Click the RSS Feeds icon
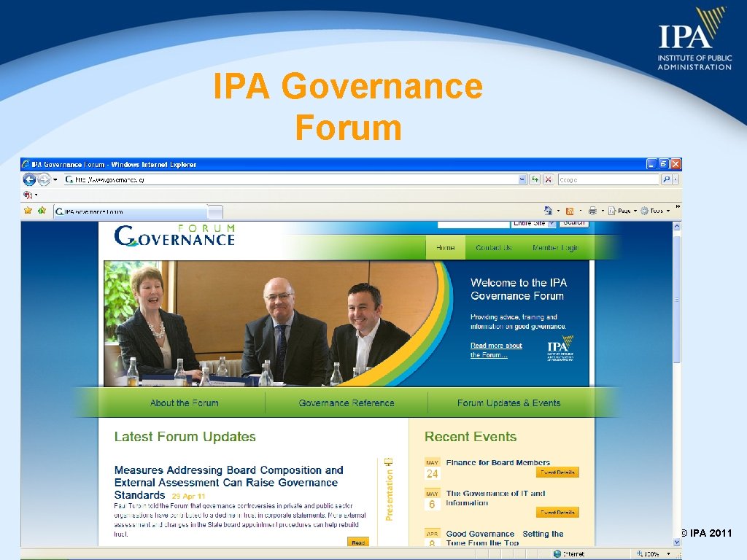747x560 pixels. click(x=570, y=211)
